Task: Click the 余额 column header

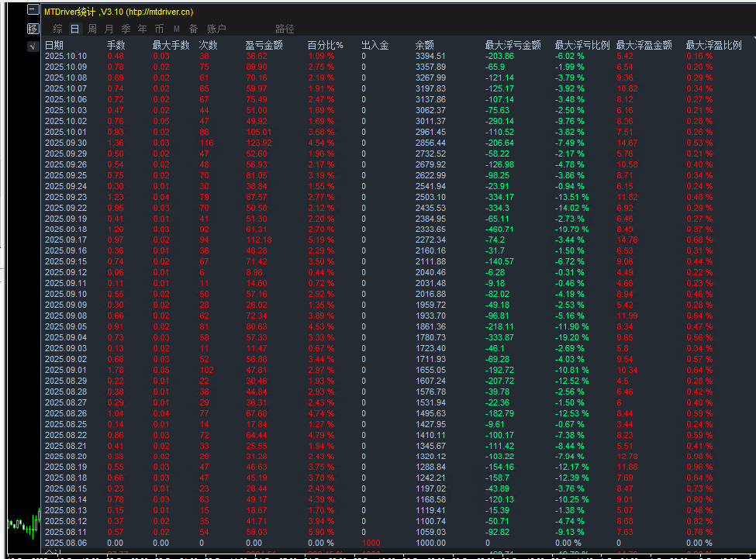Action: tap(426, 46)
